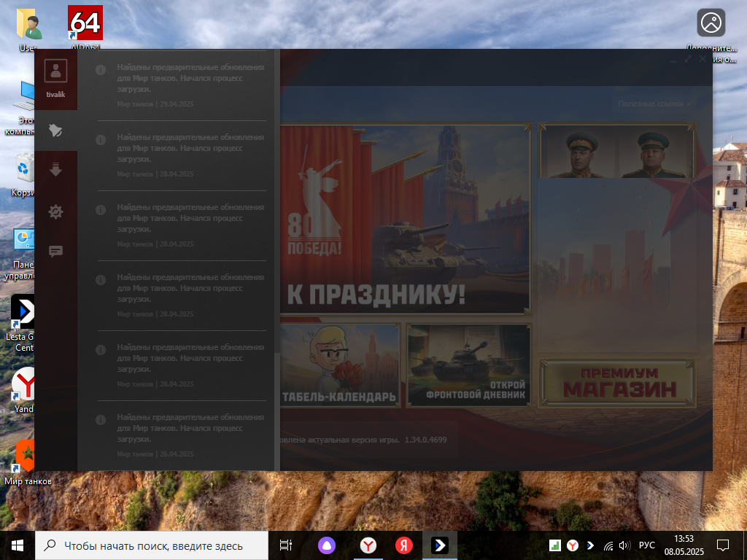The height and width of the screenshot is (560, 747).
Task: Open Game Center settings gear icon
Action: [55, 211]
